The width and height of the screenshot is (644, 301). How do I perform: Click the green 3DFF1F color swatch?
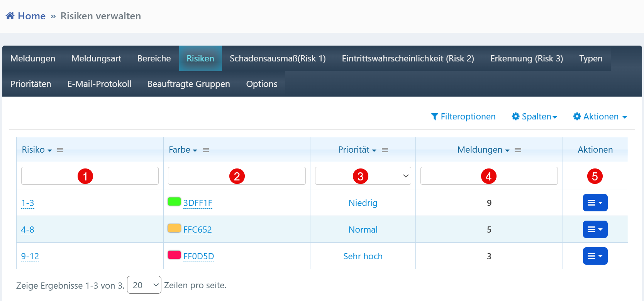coord(174,202)
